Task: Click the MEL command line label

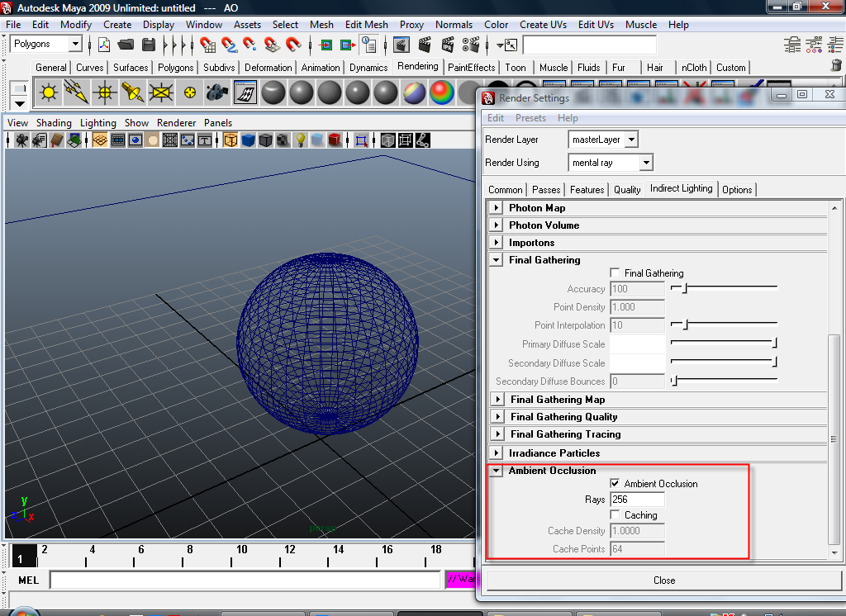Action: pyautogui.click(x=29, y=580)
